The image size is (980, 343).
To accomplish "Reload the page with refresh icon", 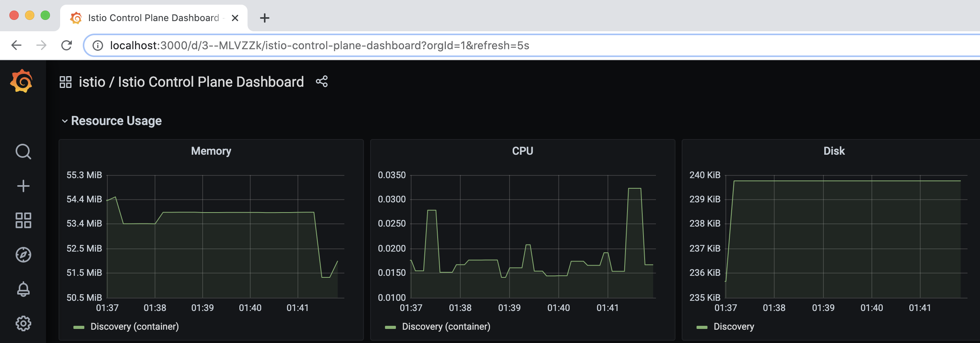I will click(66, 45).
